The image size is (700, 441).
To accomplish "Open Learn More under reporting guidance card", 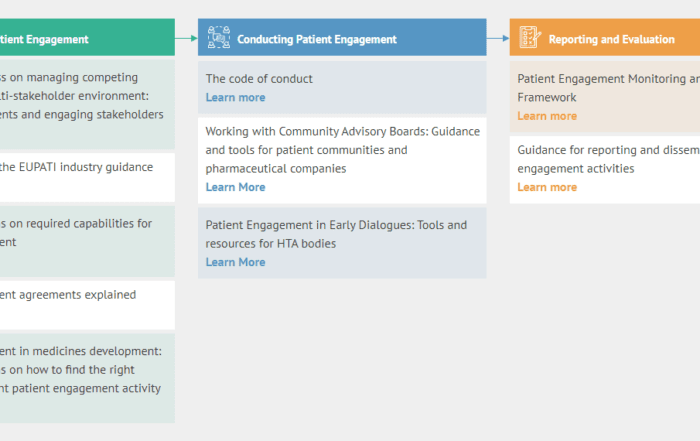I will (546, 187).
